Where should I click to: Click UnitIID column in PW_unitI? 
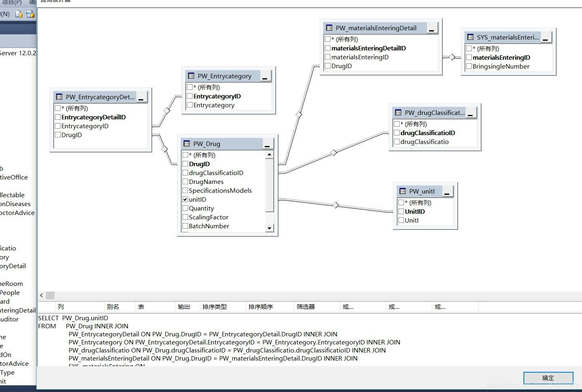415,211
